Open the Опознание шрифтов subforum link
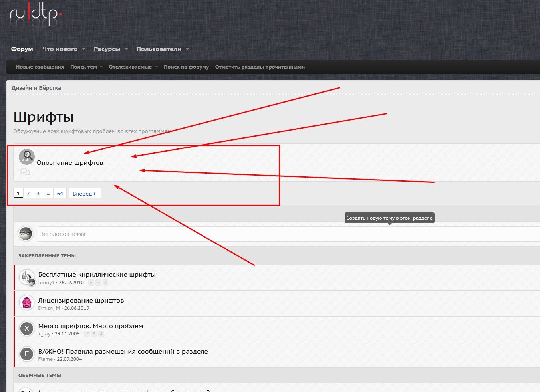The height and width of the screenshot is (392, 540). [x=70, y=163]
